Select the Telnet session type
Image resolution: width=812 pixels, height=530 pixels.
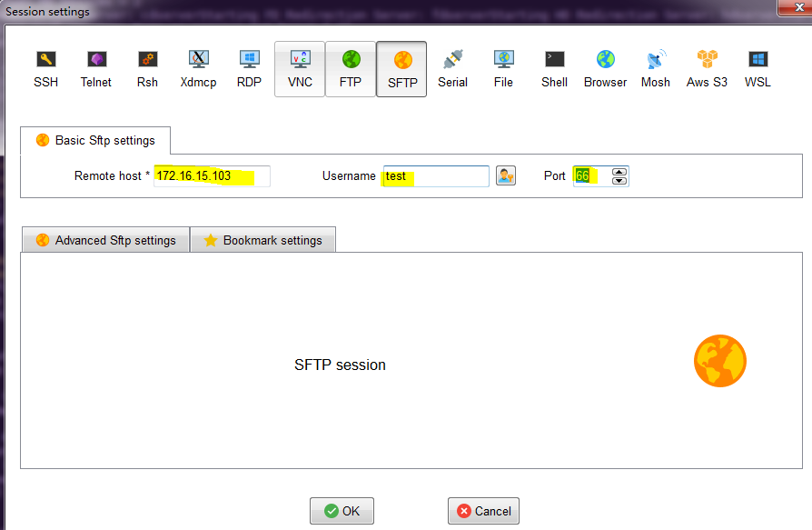tap(96, 68)
